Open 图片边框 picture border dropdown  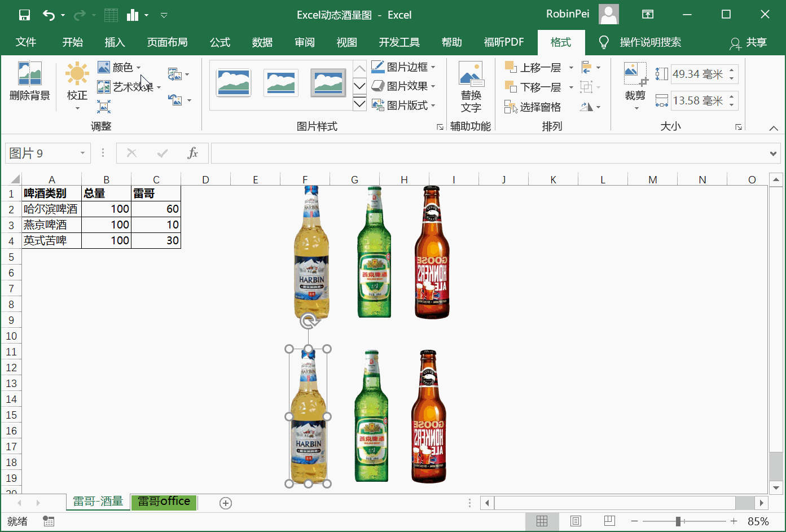tap(403, 67)
